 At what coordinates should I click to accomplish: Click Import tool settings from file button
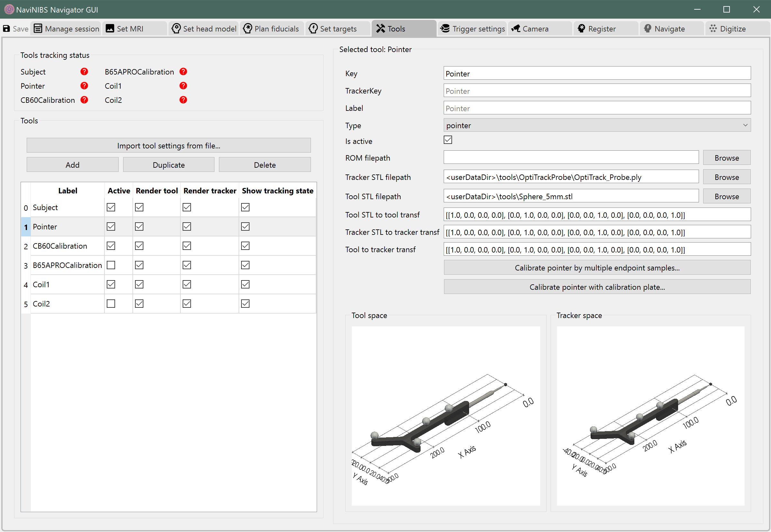click(168, 146)
